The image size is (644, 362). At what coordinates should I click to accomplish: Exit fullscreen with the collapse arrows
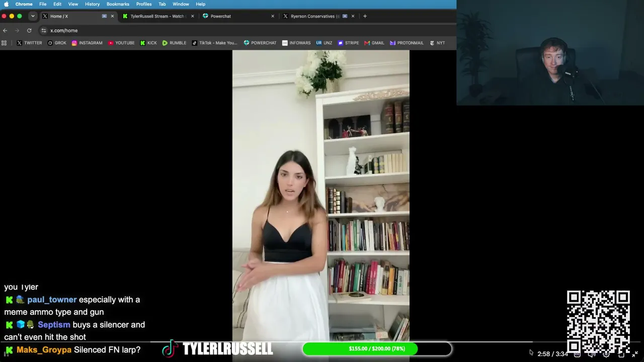(x=635, y=354)
